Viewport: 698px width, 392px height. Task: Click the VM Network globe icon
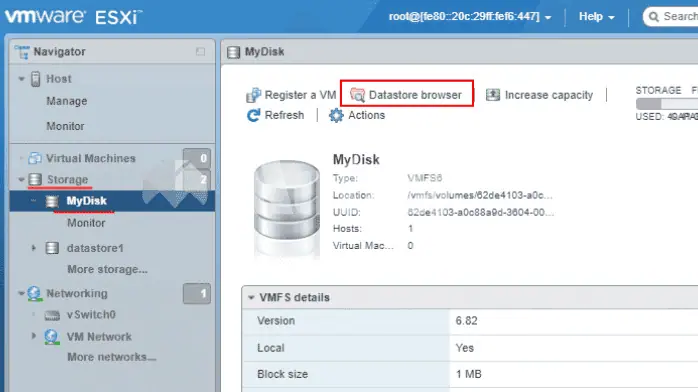click(52, 337)
